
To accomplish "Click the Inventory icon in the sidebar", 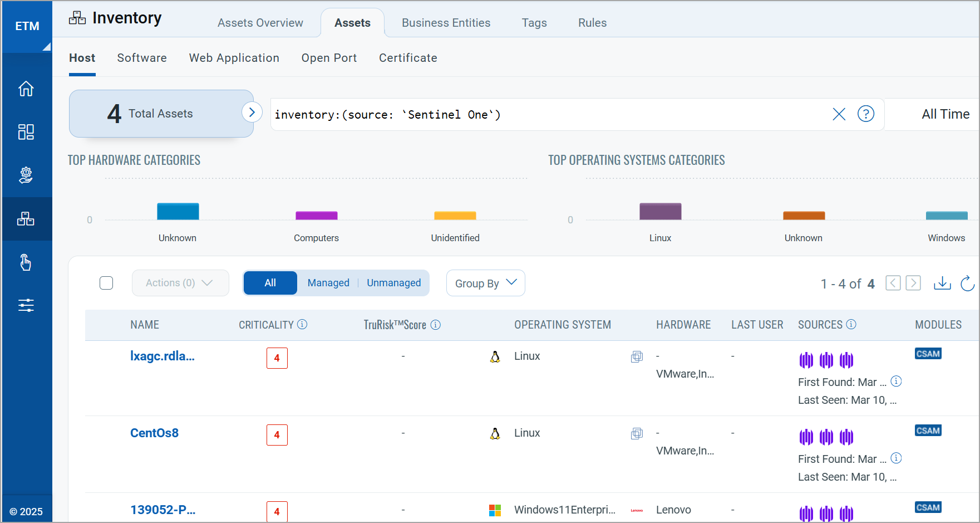I will (26, 219).
